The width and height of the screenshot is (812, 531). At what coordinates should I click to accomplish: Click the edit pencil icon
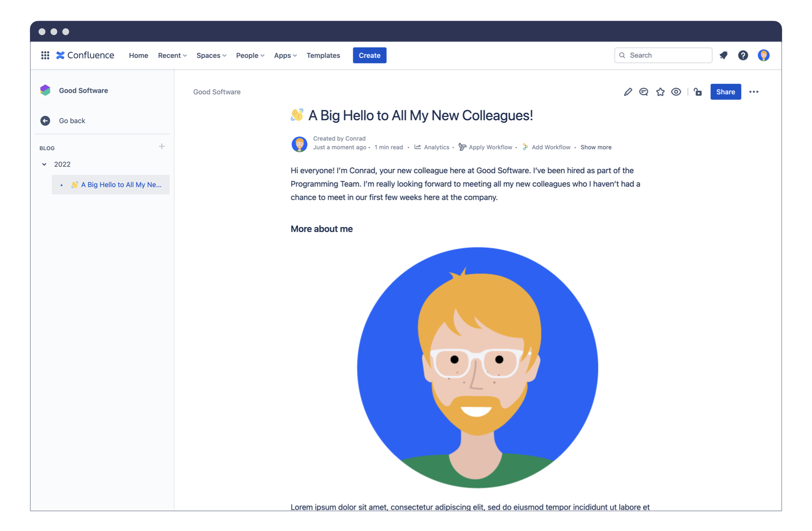tap(628, 92)
